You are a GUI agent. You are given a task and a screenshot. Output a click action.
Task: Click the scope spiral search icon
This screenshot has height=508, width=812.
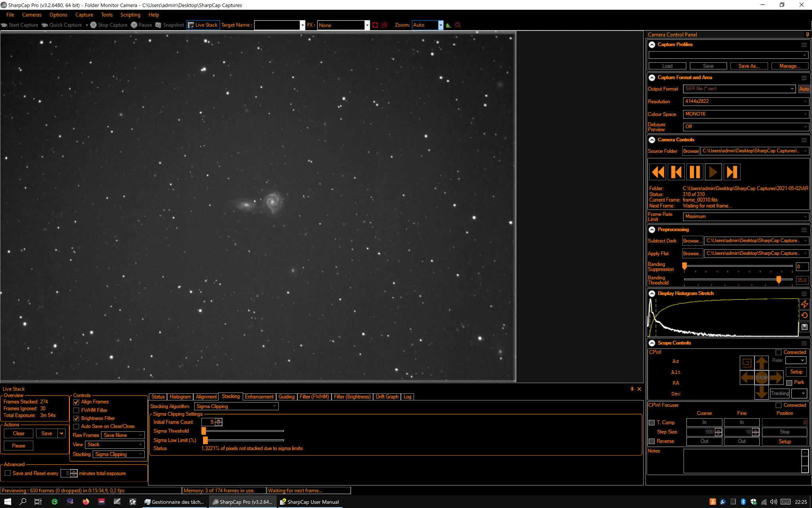(747, 363)
